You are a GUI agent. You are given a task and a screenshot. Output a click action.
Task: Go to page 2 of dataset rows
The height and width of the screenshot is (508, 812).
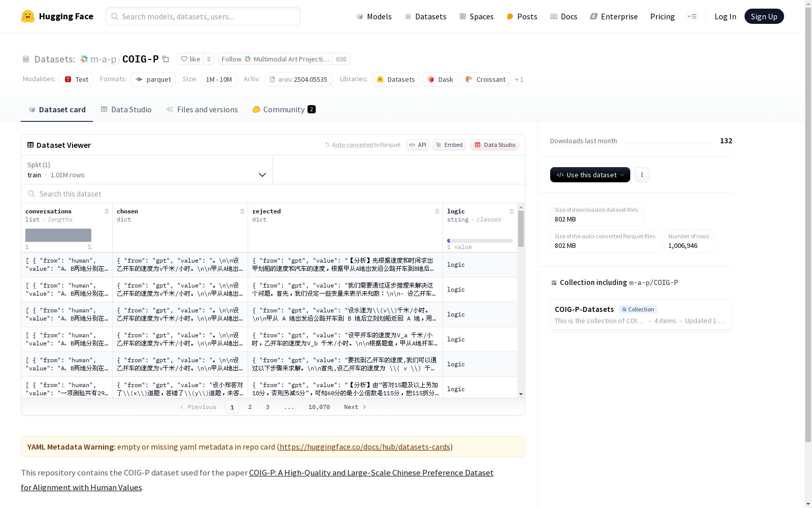tap(250, 407)
